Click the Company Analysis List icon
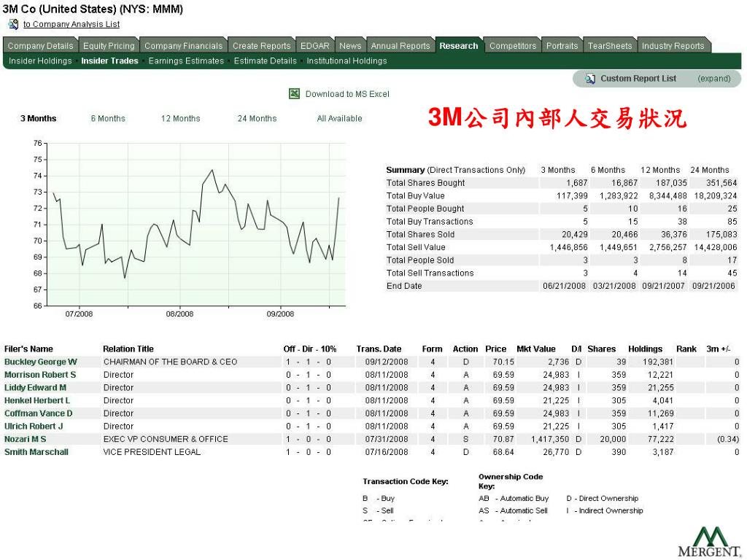747x560 pixels. pyautogui.click(x=13, y=24)
